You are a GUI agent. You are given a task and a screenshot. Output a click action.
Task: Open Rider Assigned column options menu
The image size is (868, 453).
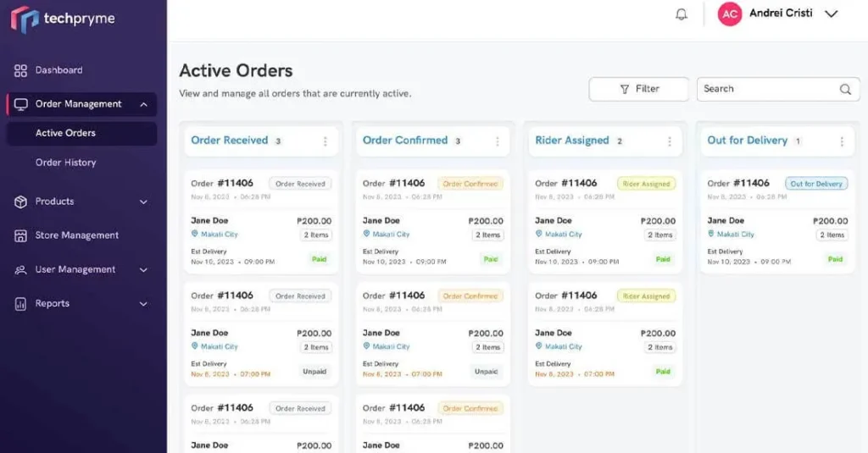pos(670,141)
